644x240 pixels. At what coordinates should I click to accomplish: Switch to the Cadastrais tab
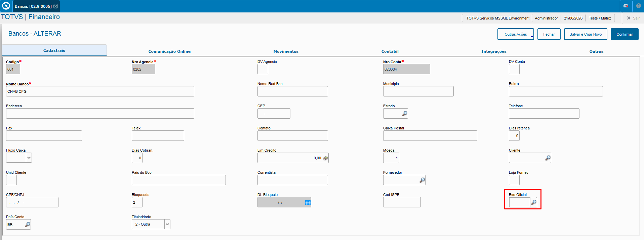(54, 50)
